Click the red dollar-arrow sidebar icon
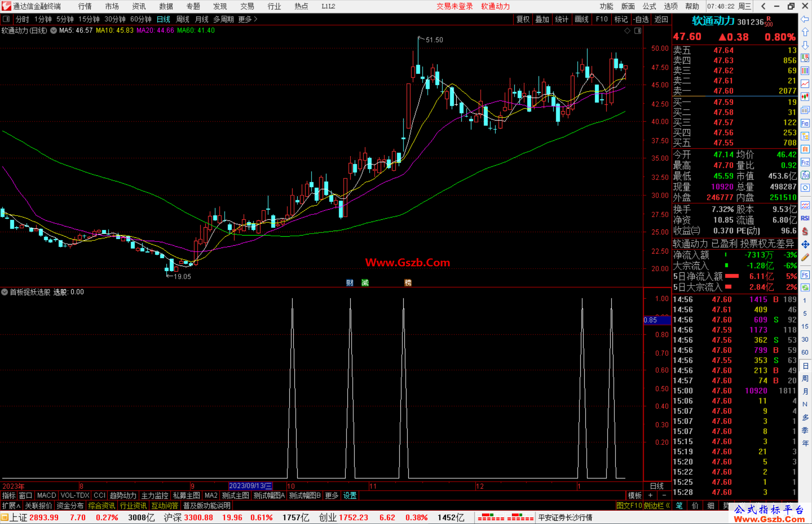The width and height of the screenshot is (812, 524). pos(805,231)
